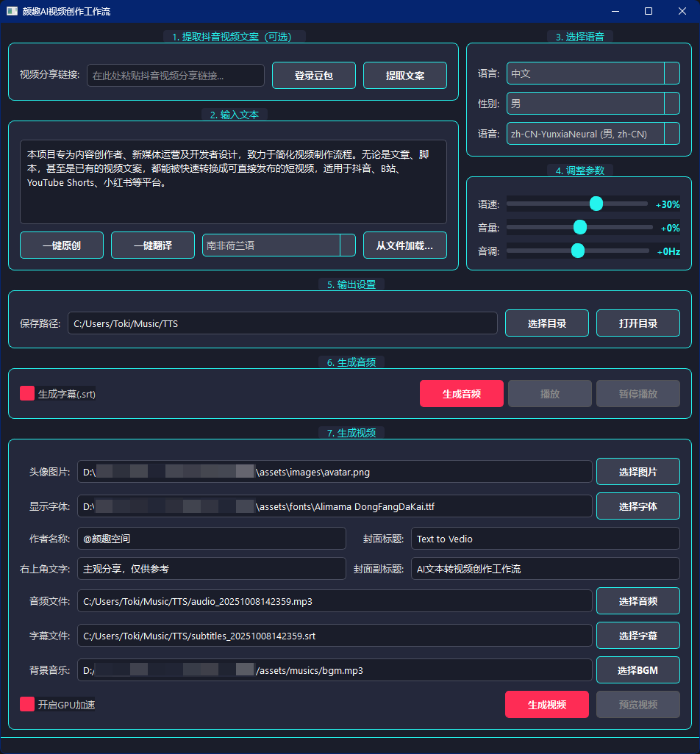Image resolution: width=700 pixels, height=754 pixels.
Task: Click the 登录豆包 button
Action: coord(314,75)
